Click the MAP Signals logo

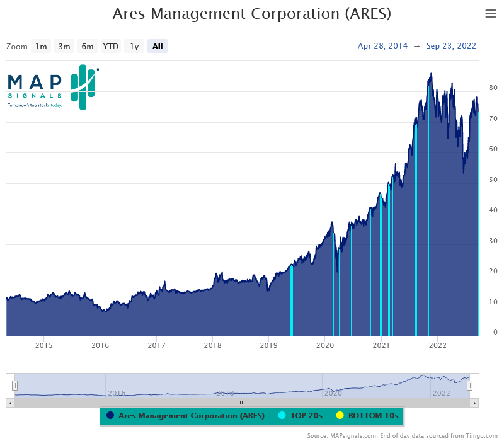click(x=53, y=87)
